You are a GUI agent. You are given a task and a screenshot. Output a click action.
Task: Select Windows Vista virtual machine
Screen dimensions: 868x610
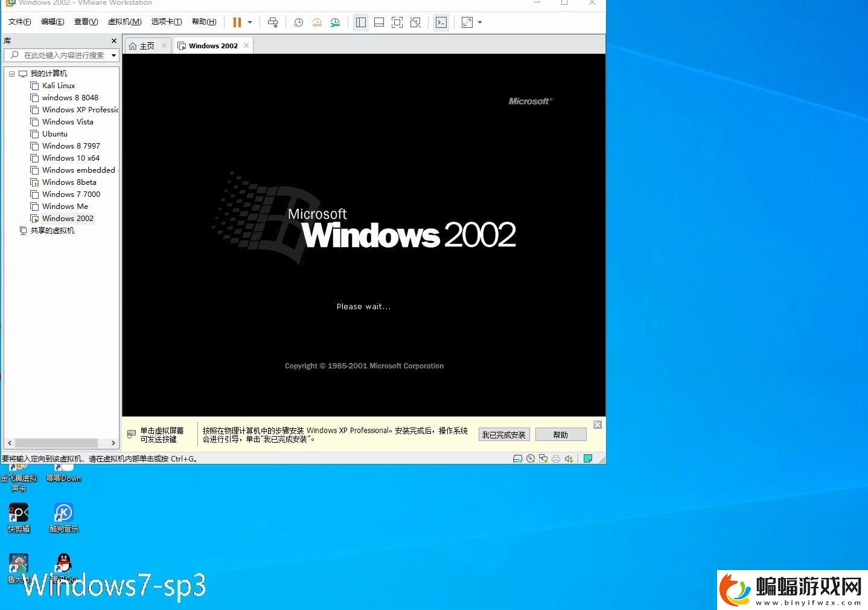pos(67,122)
